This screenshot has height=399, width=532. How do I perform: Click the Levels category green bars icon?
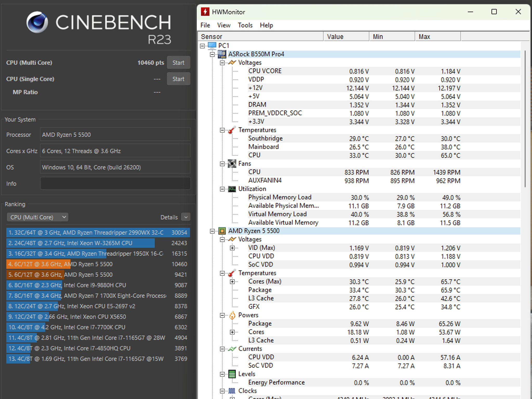pos(232,374)
